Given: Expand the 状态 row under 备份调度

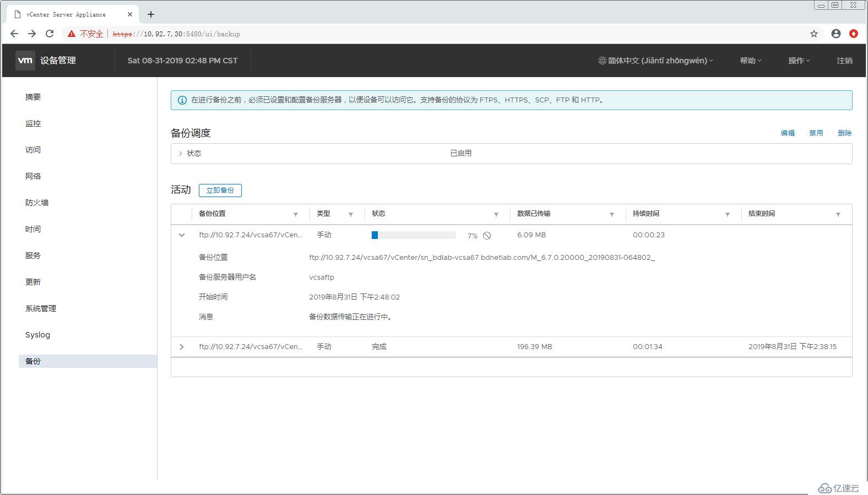Looking at the screenshot, I should click(180, 154).
